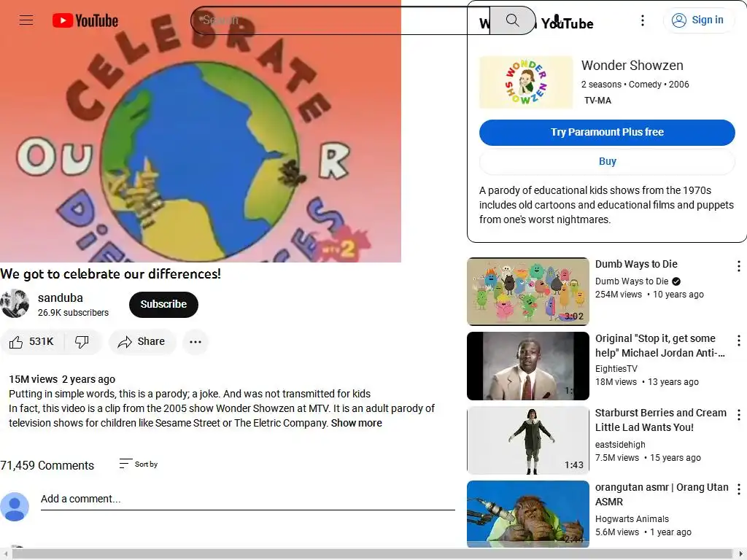Like the video with 531K likes
The height and width of the screenshot is (560, 747).
[x=32, y=342]
